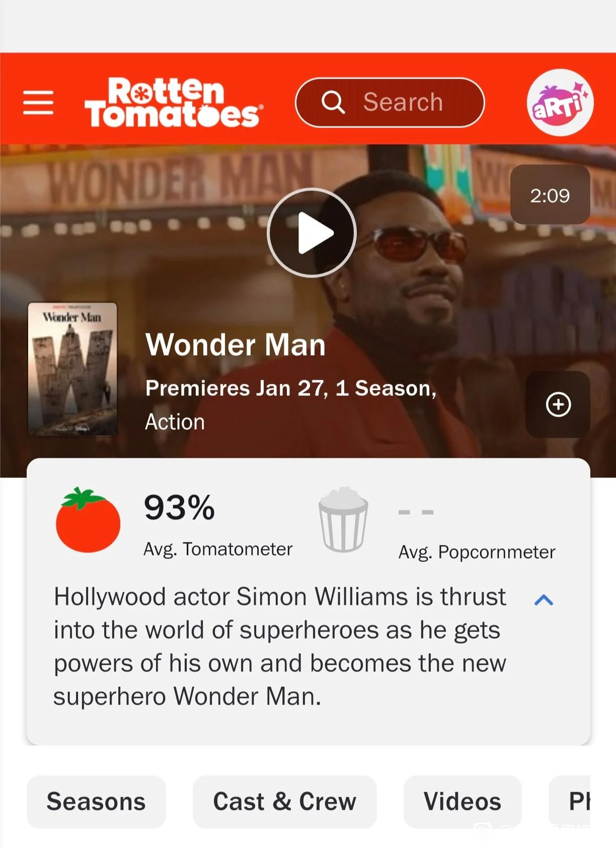Open the aRTi assistant avatar
Screen dimensions: 616x848
(560, 103)
